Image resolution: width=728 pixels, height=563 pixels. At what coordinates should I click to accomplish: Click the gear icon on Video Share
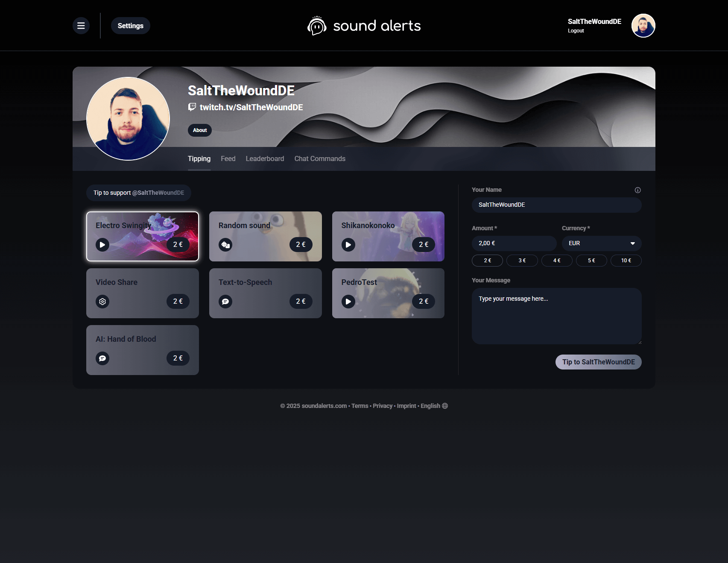pos(102,302)
